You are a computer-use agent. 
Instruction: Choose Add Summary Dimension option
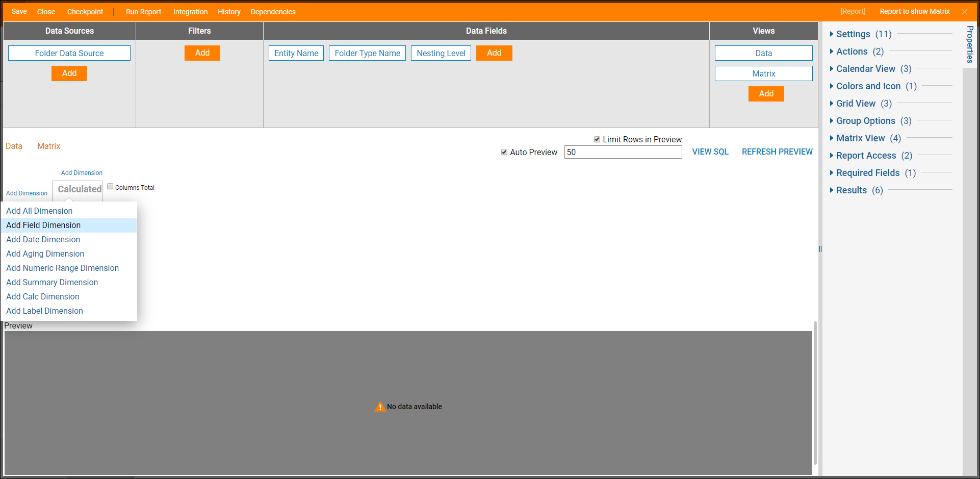(x=69, y=282)
